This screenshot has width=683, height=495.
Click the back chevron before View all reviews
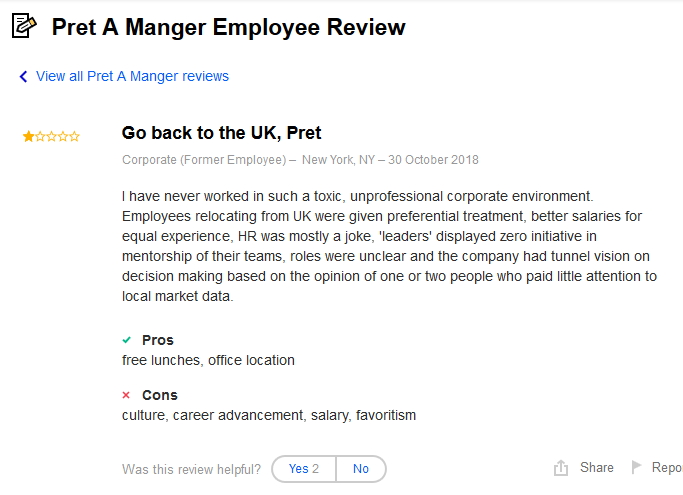23,77
